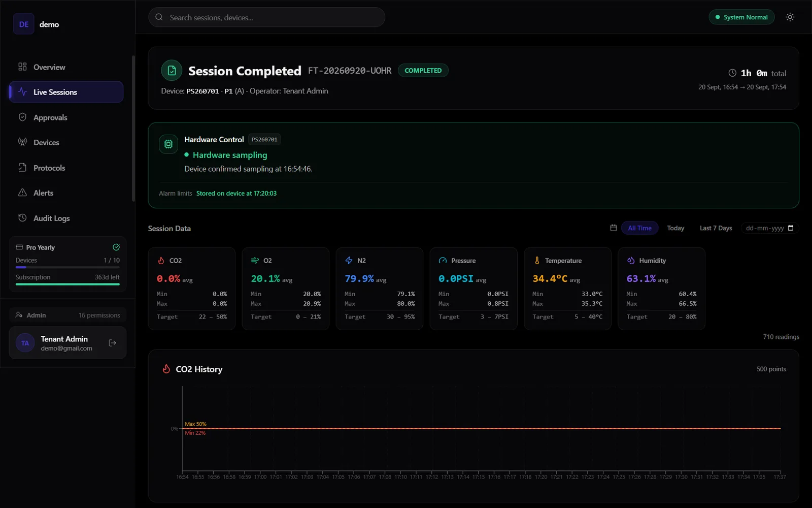
Task: Click the Temperature thermometer icon
Action: pyautogui.click(x=537, y=261)
